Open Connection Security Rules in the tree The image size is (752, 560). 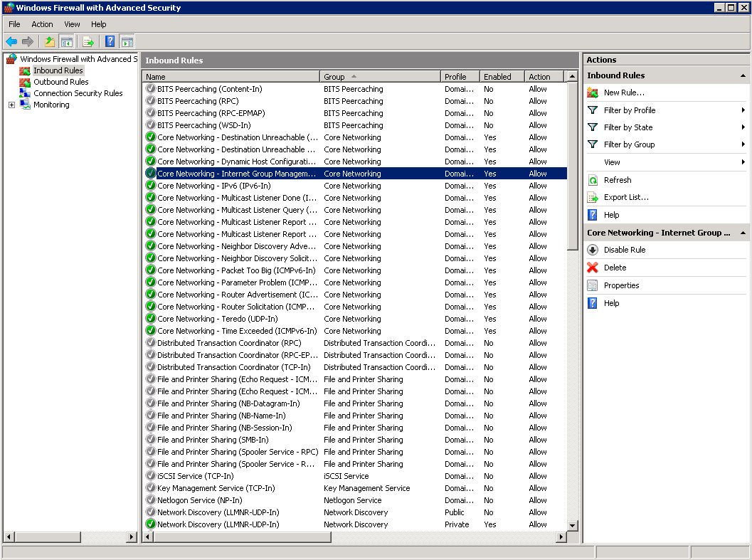78,94
